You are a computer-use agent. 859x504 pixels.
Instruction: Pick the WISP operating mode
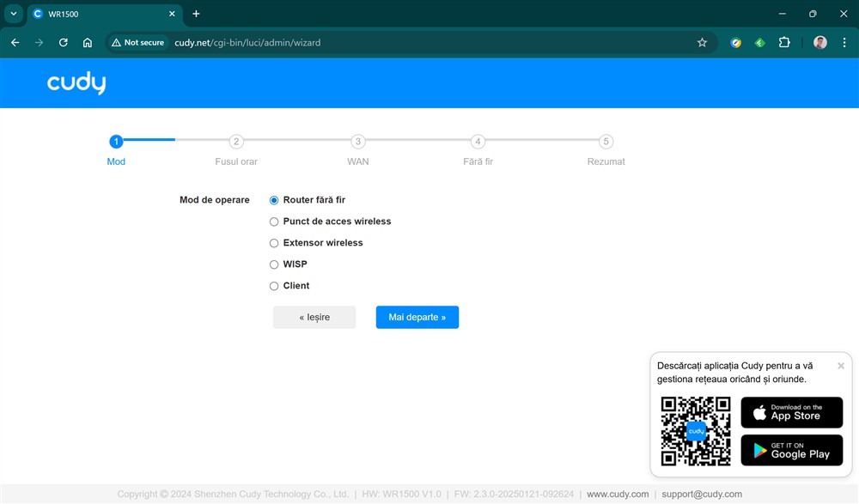click(x=274, y=264)
